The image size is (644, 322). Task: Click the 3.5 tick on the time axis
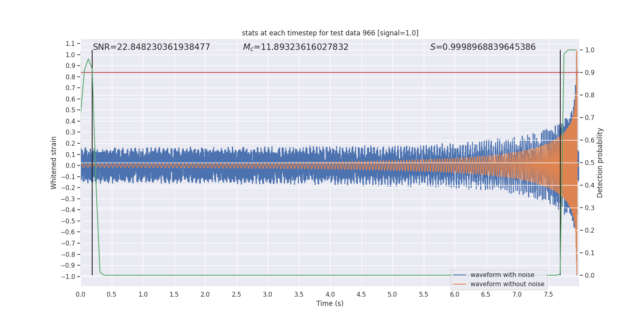coord(299,295)
